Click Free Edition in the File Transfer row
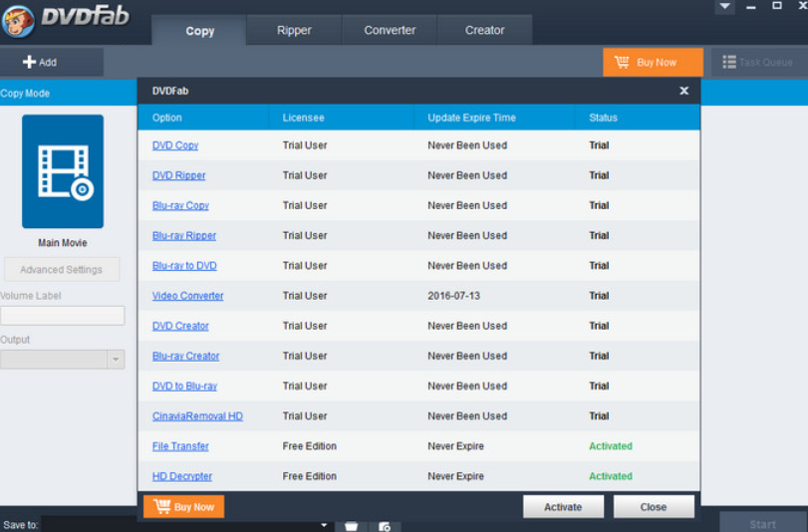Screen dimensions: 808x532 (309, 446)
